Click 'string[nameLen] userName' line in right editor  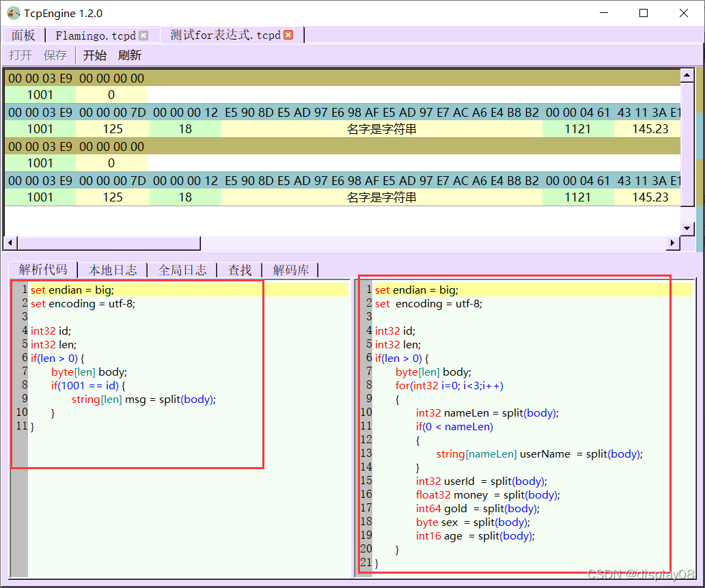point(539,454)
